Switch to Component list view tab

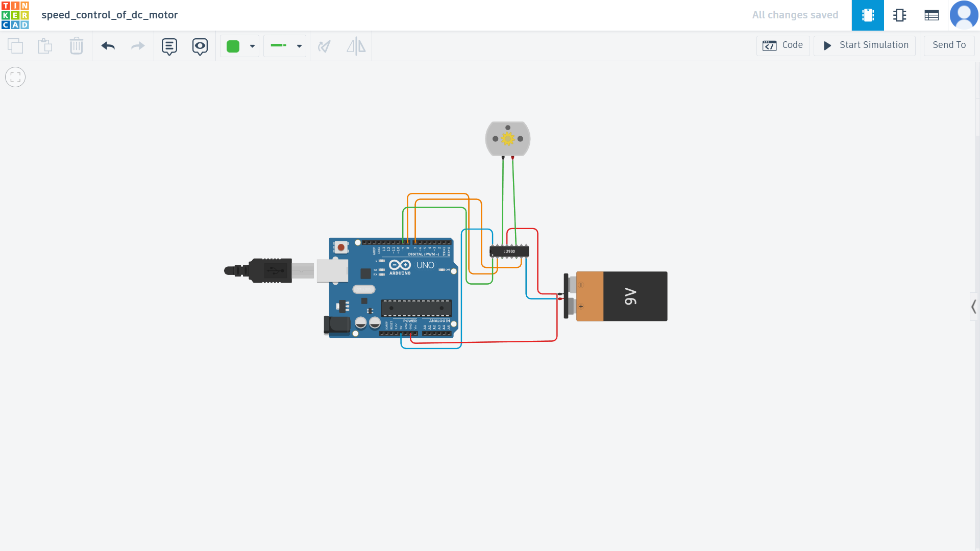(932, 15)
